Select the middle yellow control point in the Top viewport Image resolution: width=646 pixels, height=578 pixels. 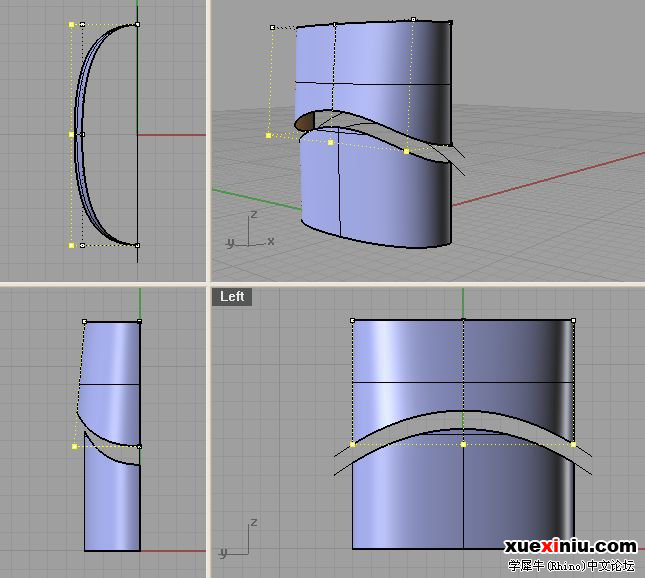71,135
